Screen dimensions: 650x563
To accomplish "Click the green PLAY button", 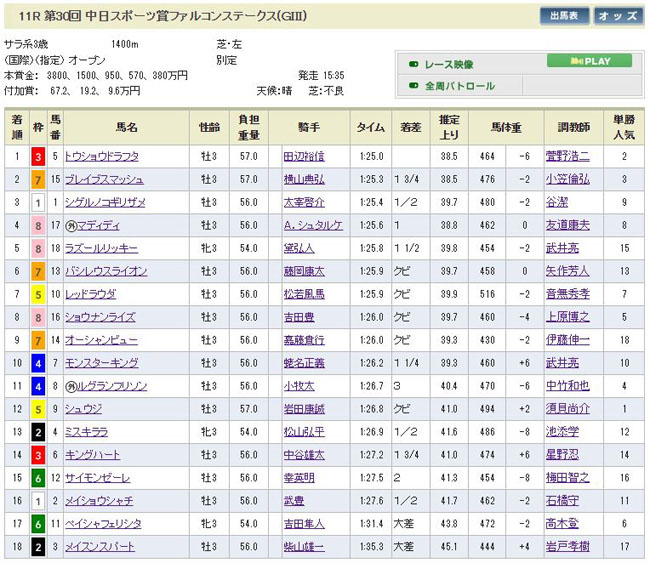I will coord(588,61).
